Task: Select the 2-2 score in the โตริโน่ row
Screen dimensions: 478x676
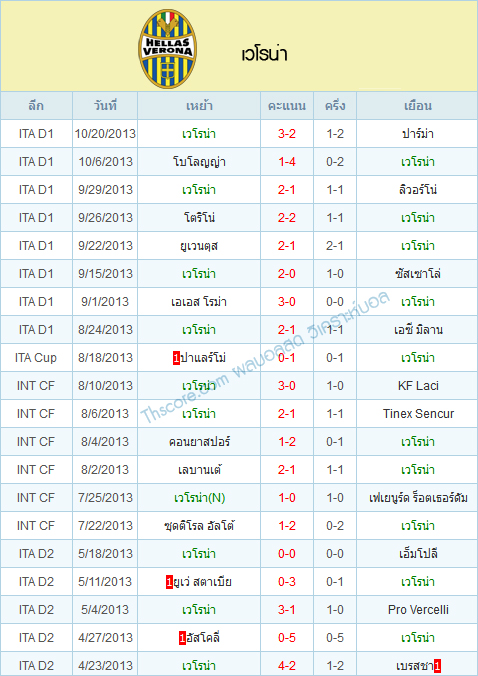Action: 287,218
